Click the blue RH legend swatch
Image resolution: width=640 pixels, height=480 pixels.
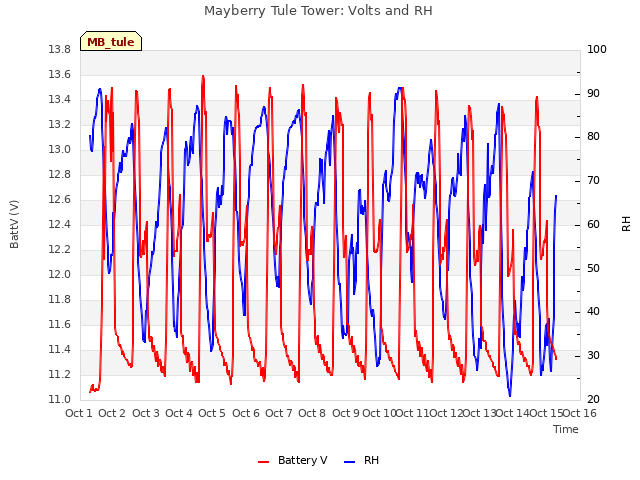(x=350, y=462)
